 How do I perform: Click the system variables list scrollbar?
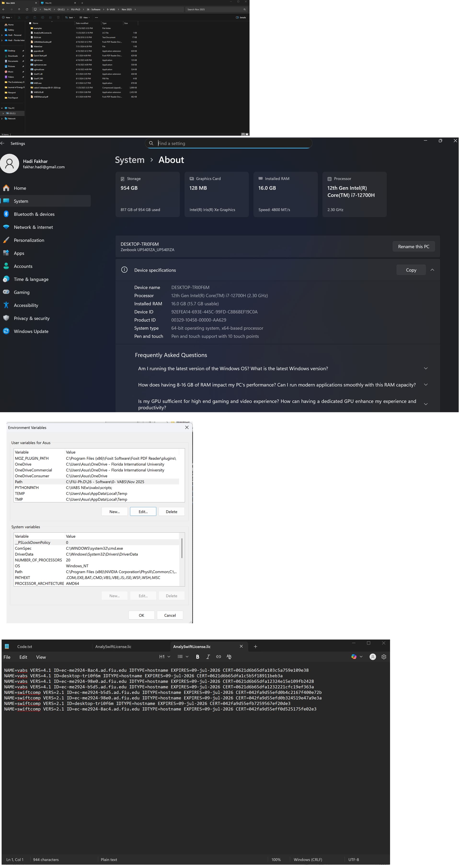pos(182,548)
